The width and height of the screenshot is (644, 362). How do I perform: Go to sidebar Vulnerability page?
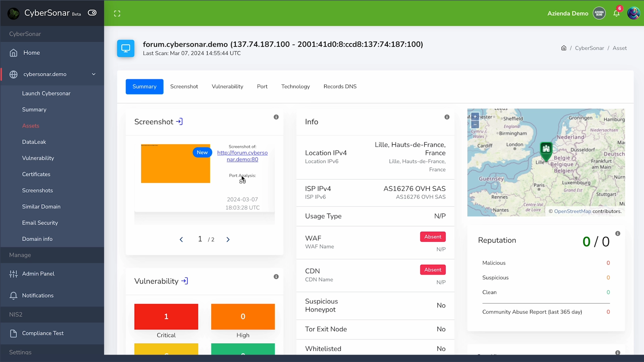[38, 158]
